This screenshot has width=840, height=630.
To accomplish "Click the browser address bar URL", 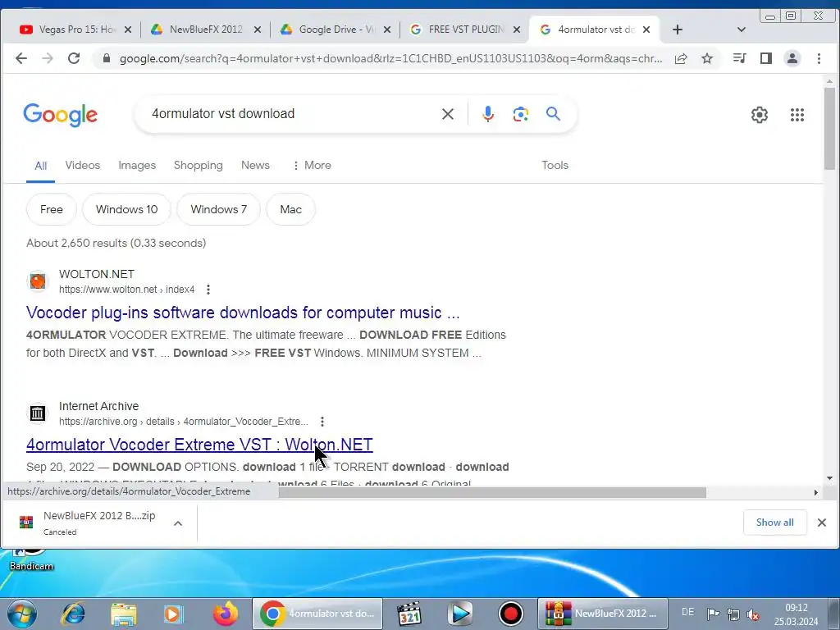I will click(x=390, y=58).
